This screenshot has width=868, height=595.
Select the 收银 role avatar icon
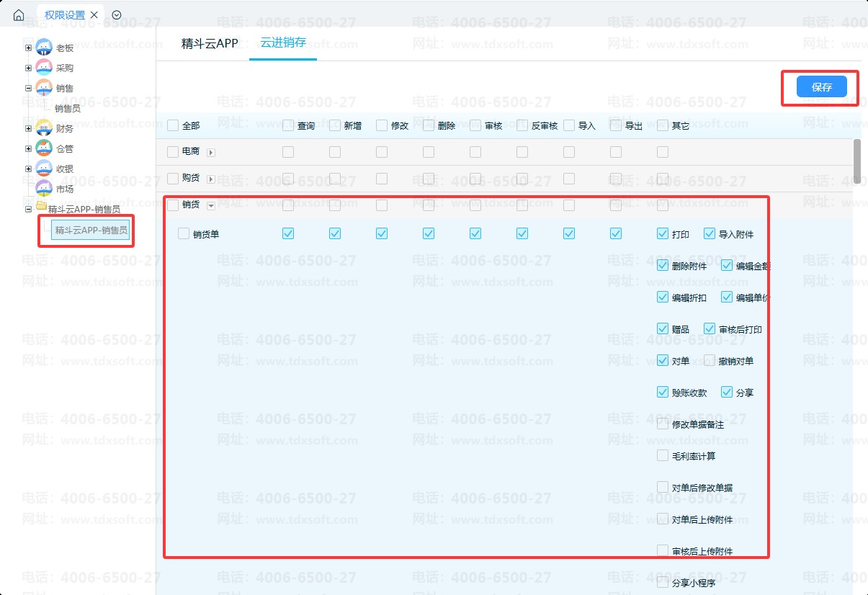click(x=44, y=169)
